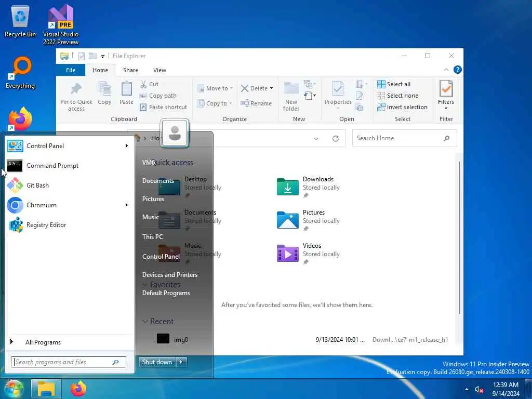Click the search magnifier in Search Home

click(x=446, y=138)
